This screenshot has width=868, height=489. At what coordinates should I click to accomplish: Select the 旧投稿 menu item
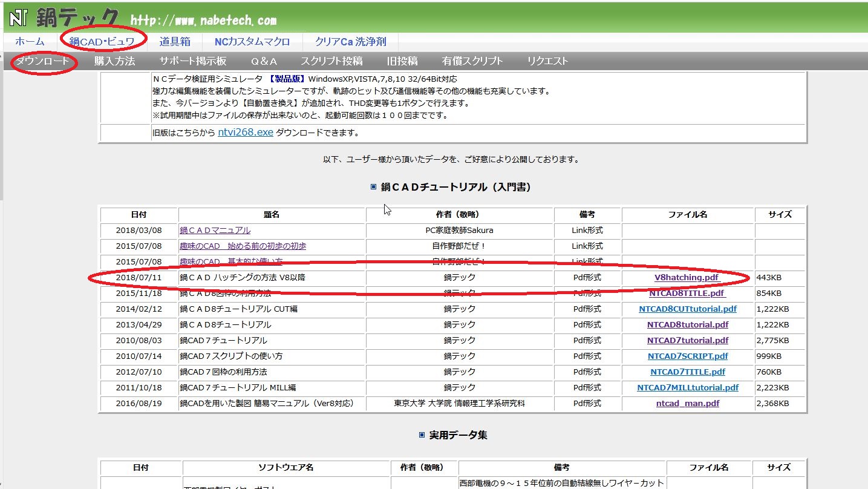pos(402,61)
